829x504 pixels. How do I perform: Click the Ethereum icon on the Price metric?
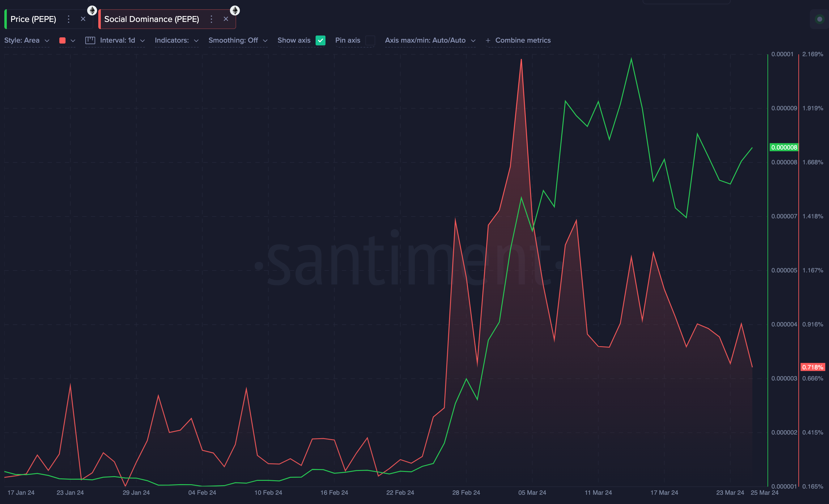coord(92,10)
